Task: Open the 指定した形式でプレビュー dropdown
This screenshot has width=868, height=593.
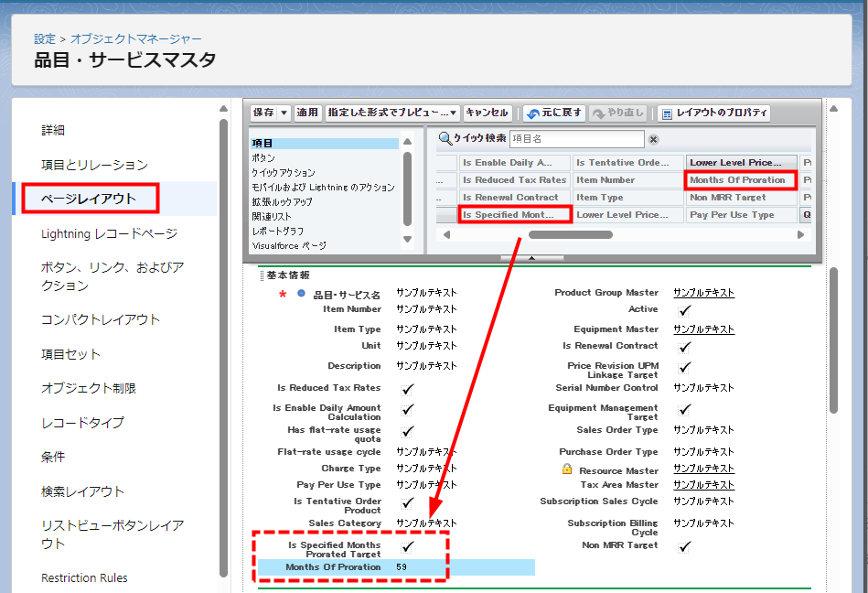Action: 453,113
